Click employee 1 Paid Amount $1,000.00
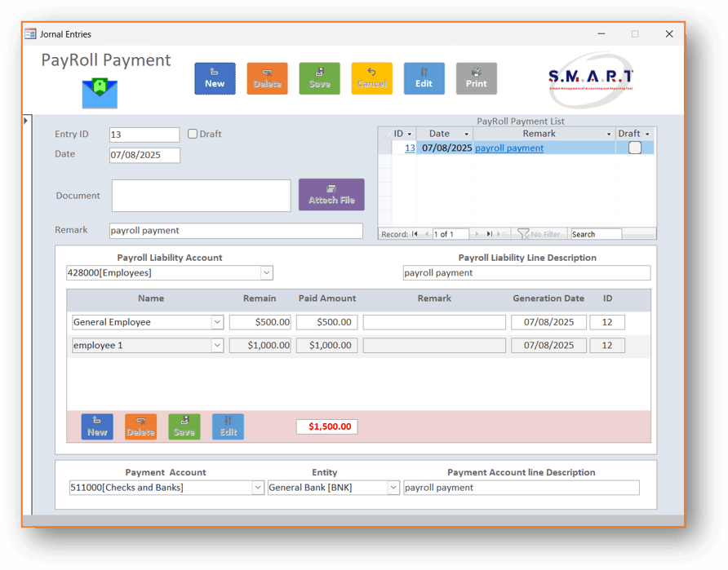Viewport: 728px width, 570px height. [326, 345]
